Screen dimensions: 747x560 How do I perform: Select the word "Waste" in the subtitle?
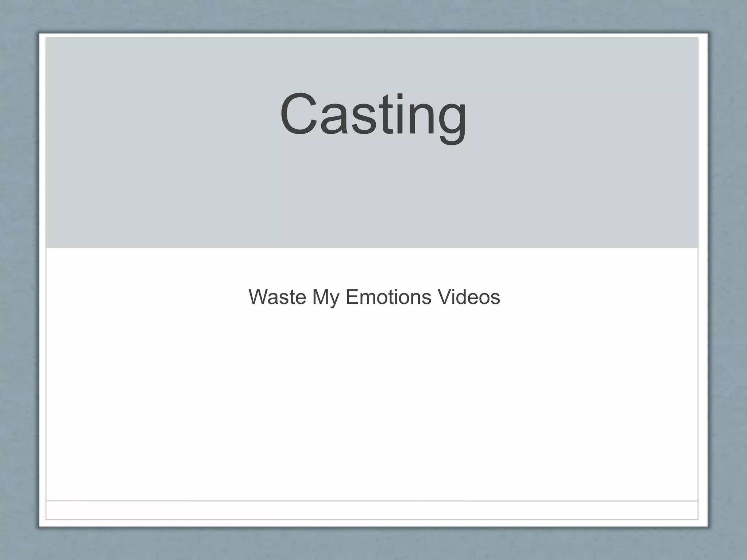click(x=277, y=297)
